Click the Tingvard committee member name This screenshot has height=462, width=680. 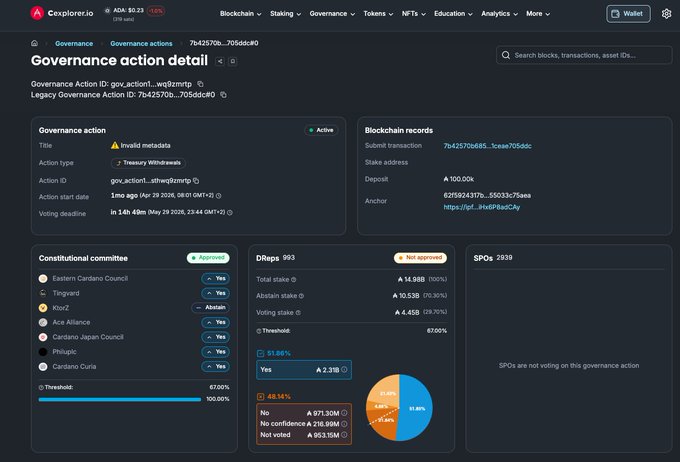coord(66,293)
